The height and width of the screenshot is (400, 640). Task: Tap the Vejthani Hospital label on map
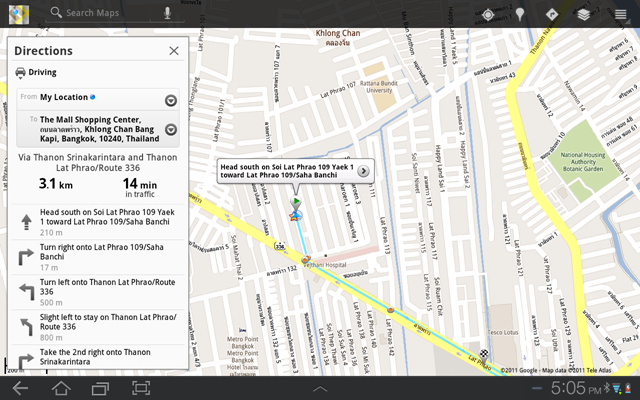327,265
